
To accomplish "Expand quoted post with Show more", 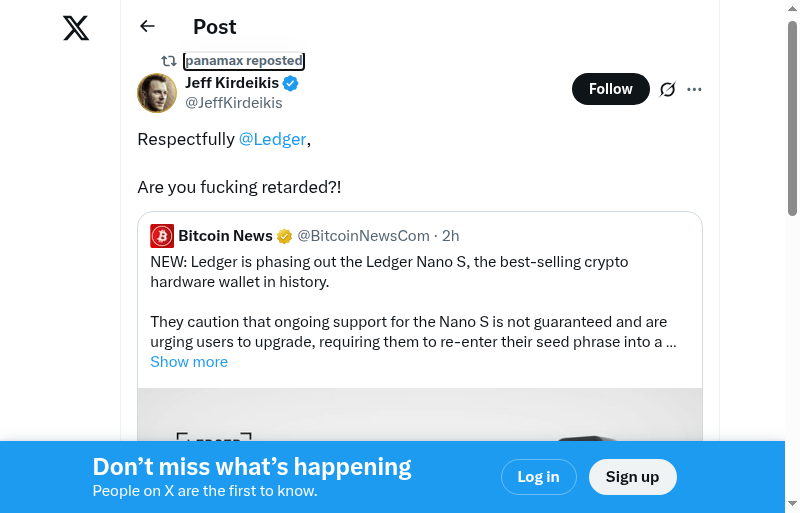I will point(189,362).
